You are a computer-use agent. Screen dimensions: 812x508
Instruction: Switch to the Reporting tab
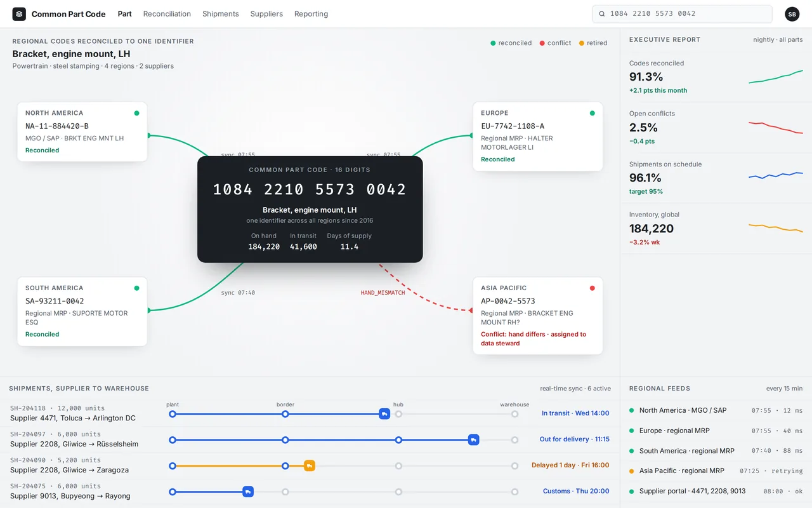pyautogui.click(x=311, y=14)
